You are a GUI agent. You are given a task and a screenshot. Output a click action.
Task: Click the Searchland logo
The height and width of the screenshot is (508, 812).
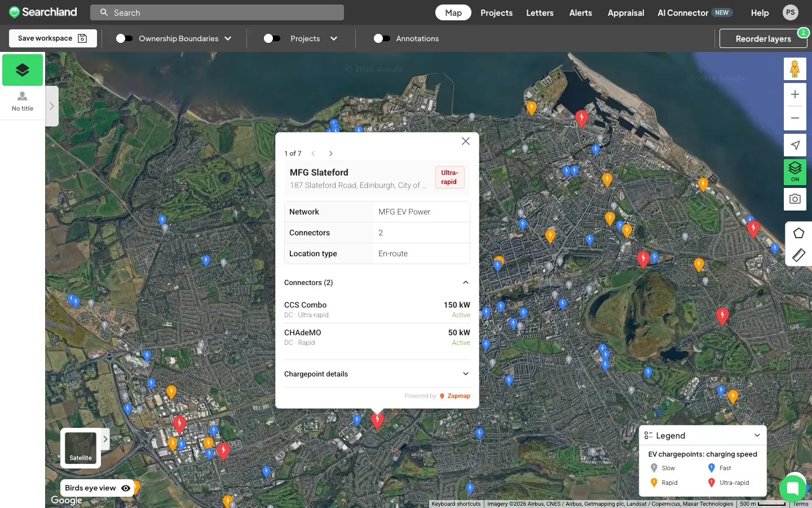pyautogui.click(x=43, y=12)
